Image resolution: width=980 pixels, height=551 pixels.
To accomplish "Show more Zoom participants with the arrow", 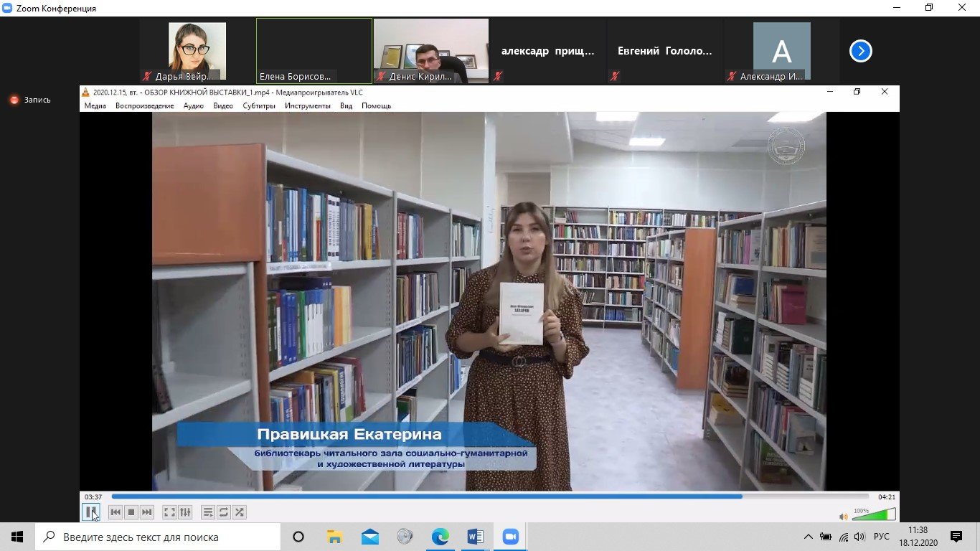I will coord(860,51).
